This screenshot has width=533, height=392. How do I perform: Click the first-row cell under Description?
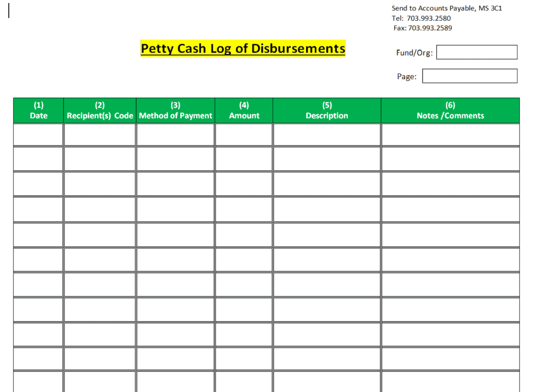327,135
